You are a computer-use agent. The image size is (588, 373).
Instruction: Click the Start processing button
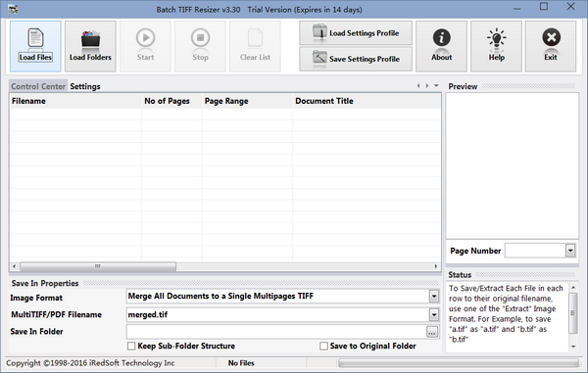145,46
